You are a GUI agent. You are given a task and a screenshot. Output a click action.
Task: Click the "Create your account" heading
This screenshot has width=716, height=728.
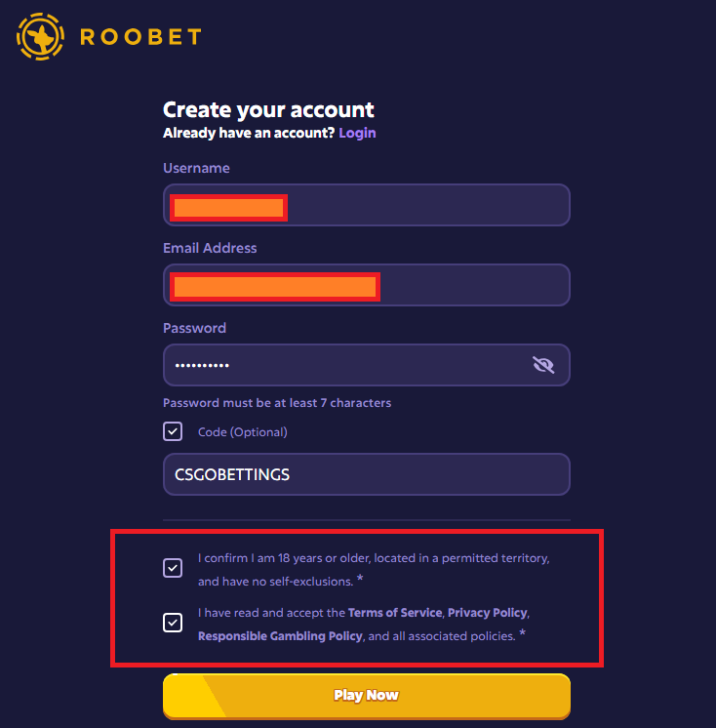[x=268, y=110]
